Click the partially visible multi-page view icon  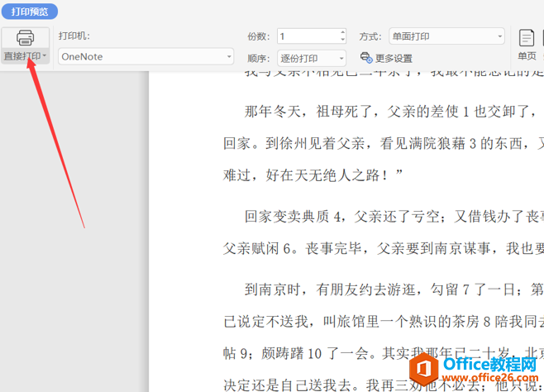(542, 38)
